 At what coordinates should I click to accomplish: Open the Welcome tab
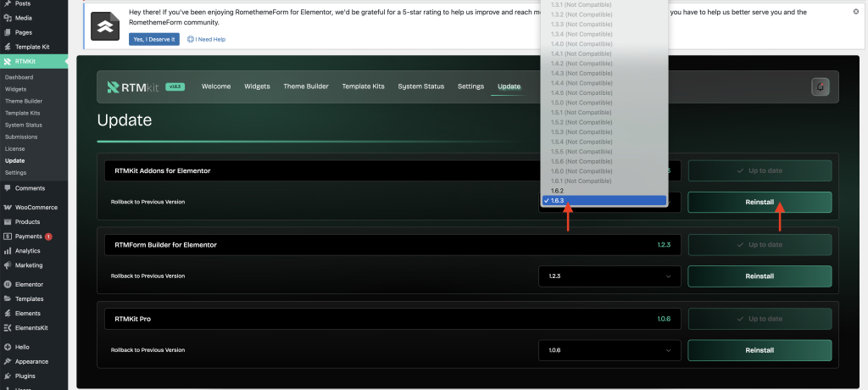tap(216, 86)
